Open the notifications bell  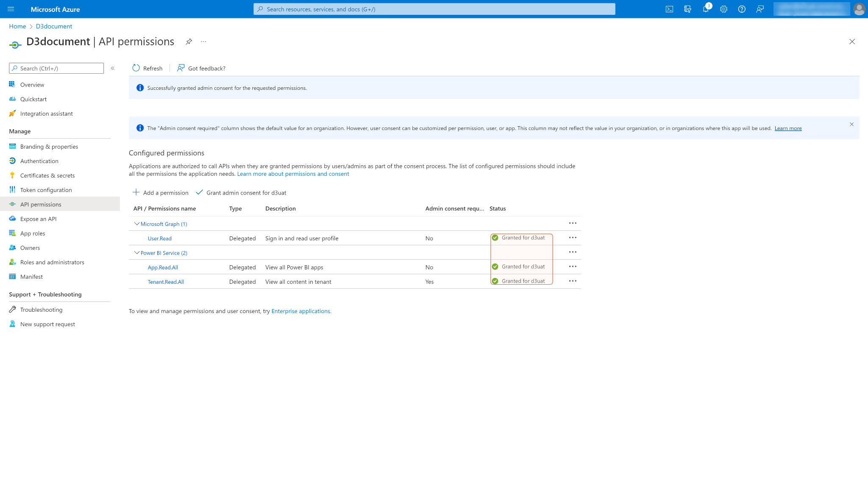point(705,9)
